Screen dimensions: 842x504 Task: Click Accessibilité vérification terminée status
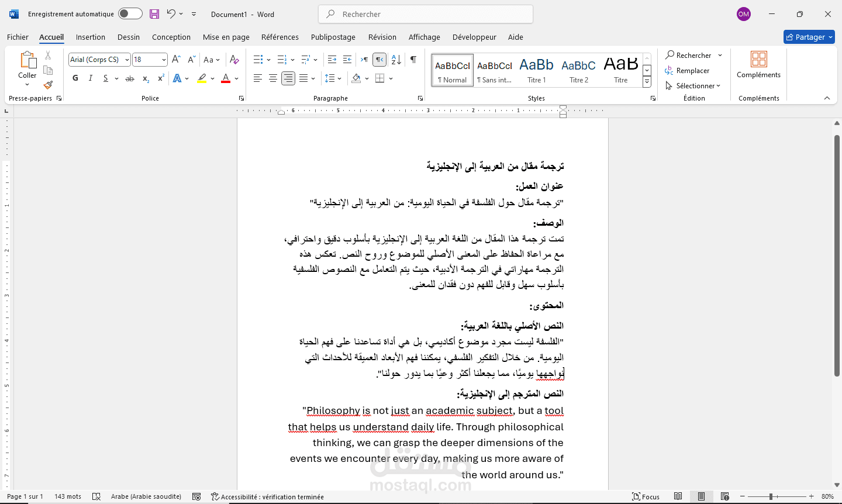267,497
